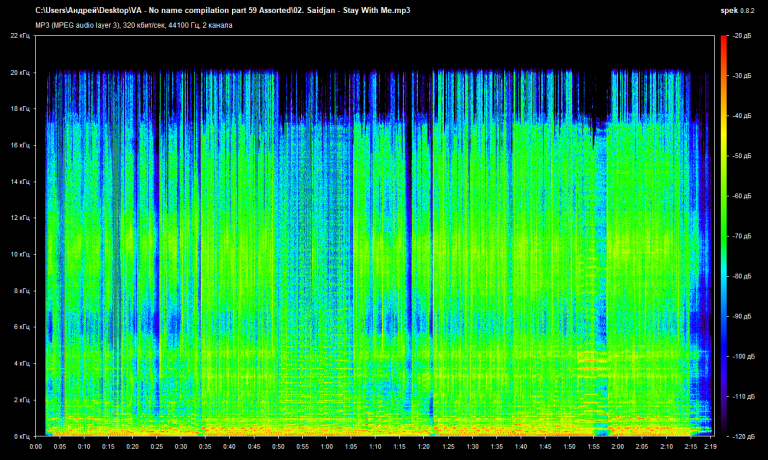Image resolution: width=768 pixels, height=460 pixels.
Task: Click the 0:45 time axis label
Action: pos(254,447)
